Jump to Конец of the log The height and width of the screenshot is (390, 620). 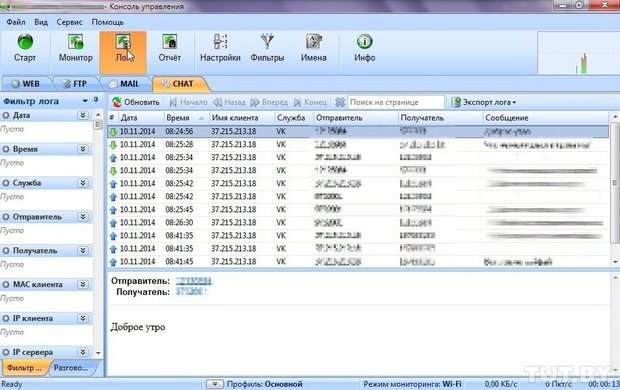310,102
